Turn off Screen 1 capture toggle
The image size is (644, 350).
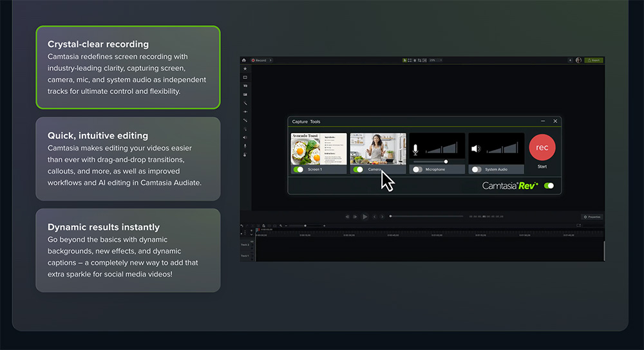pyautogui.click(x=299, y=169)
